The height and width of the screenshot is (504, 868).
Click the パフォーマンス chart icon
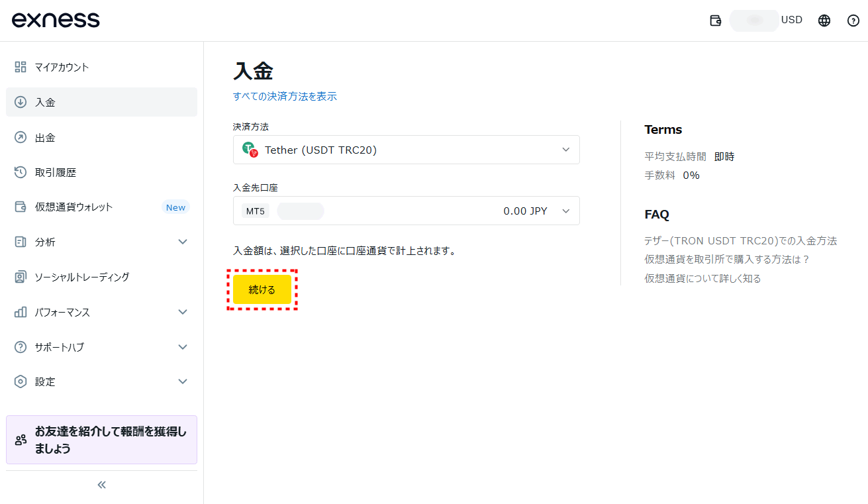click(x=21, y=312)
